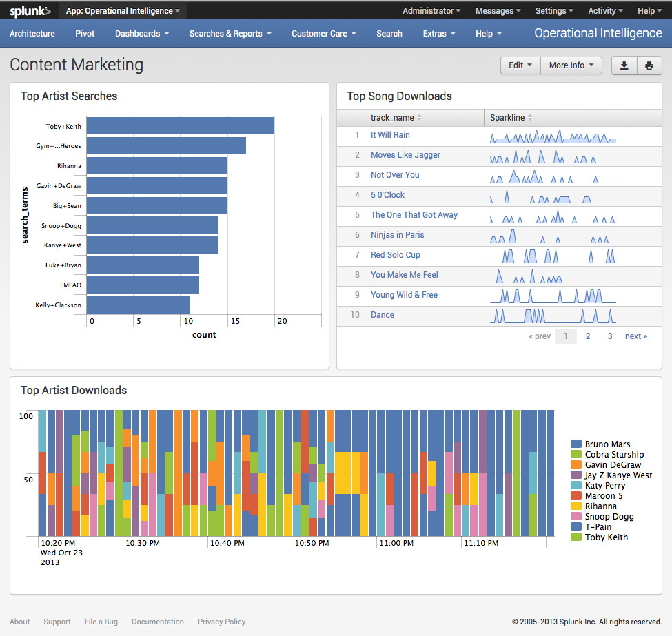Click the LMFAO bar in searches chart
The height and width of the screenshot is (636, 672).
[143, 285]
